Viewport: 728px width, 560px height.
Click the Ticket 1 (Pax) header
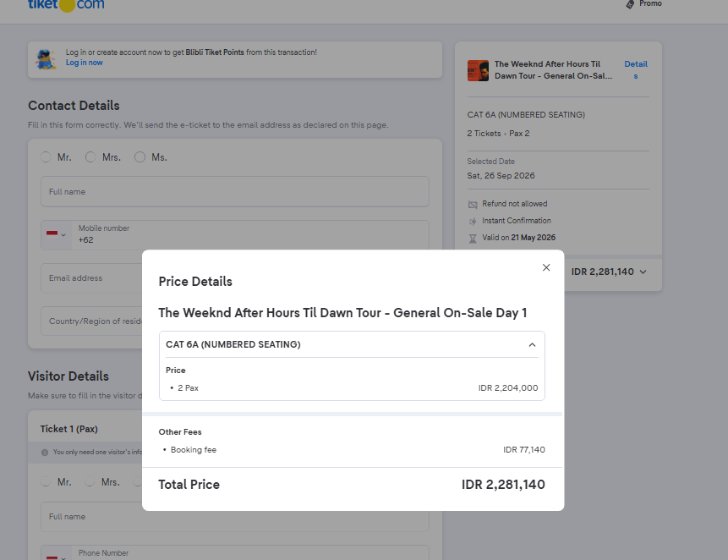[68, 429]
